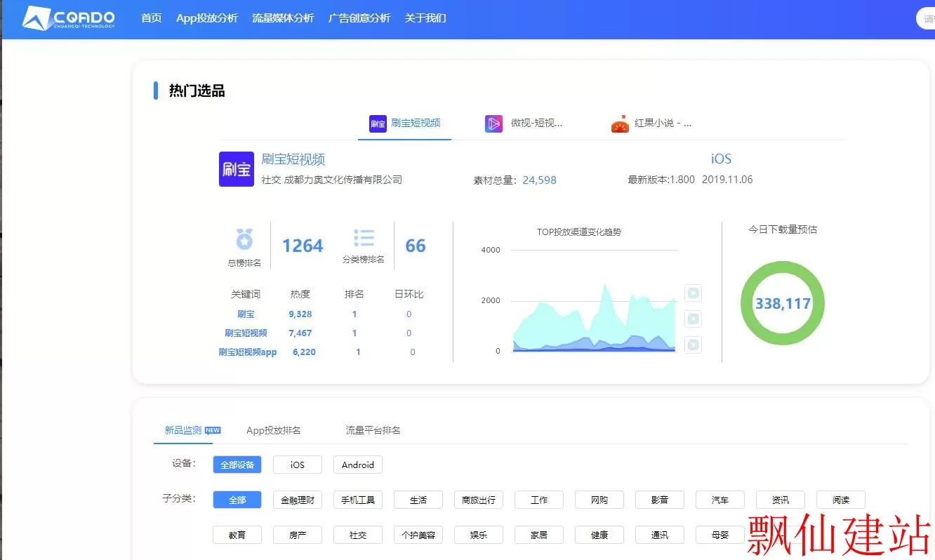This screenshot has height=560, width=935.
Task: Go to 流量媒体分析 page
Action: [x=283, y=18]
